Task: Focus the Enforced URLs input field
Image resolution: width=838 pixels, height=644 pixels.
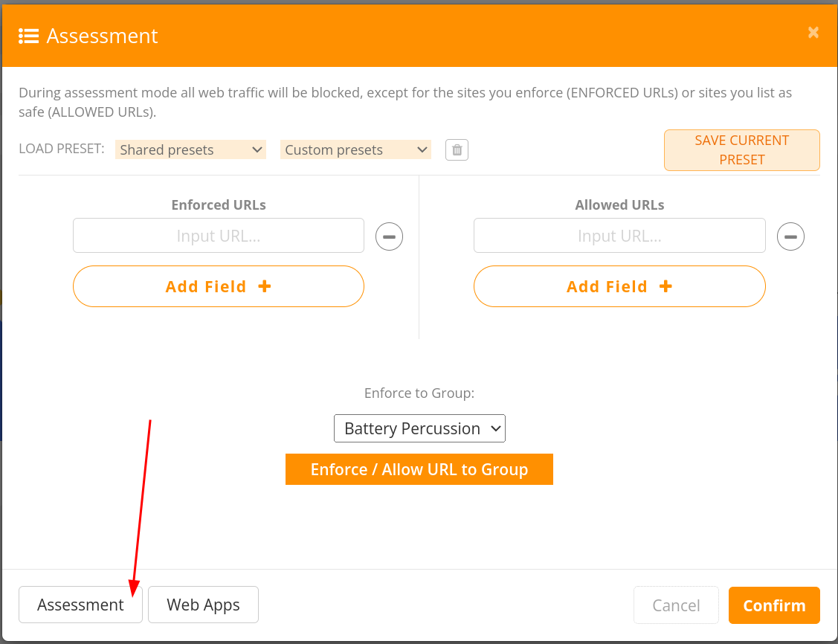Action: (x=219, y=235)
